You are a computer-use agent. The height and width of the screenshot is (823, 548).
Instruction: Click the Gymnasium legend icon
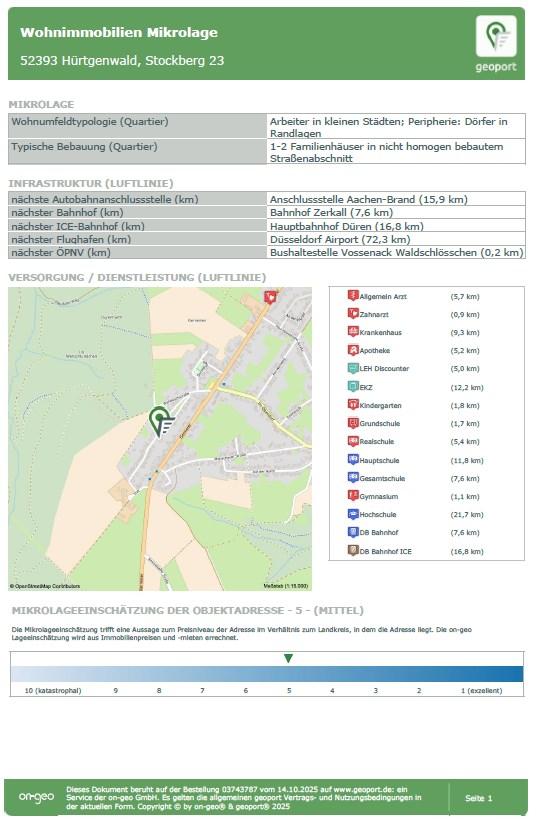tap(353, 495)
